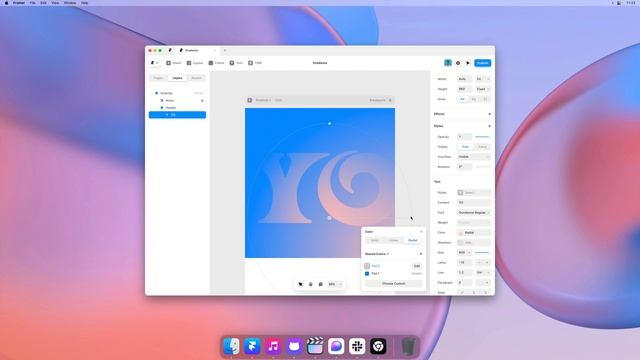
Task: Switch to the Pages tab
Action: pos(158,78)
